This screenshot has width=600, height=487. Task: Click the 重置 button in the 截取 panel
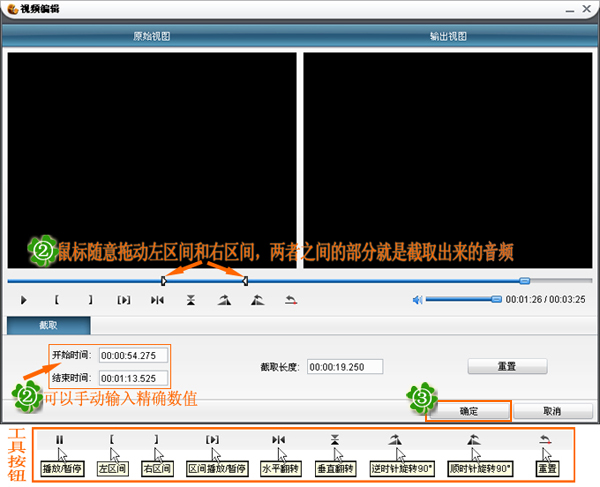[x=507, y=366]
